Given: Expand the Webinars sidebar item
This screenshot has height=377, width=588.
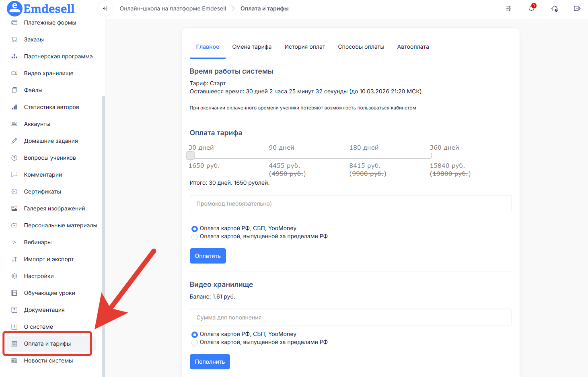Looking at the screenshot, I should coord(14,242).
